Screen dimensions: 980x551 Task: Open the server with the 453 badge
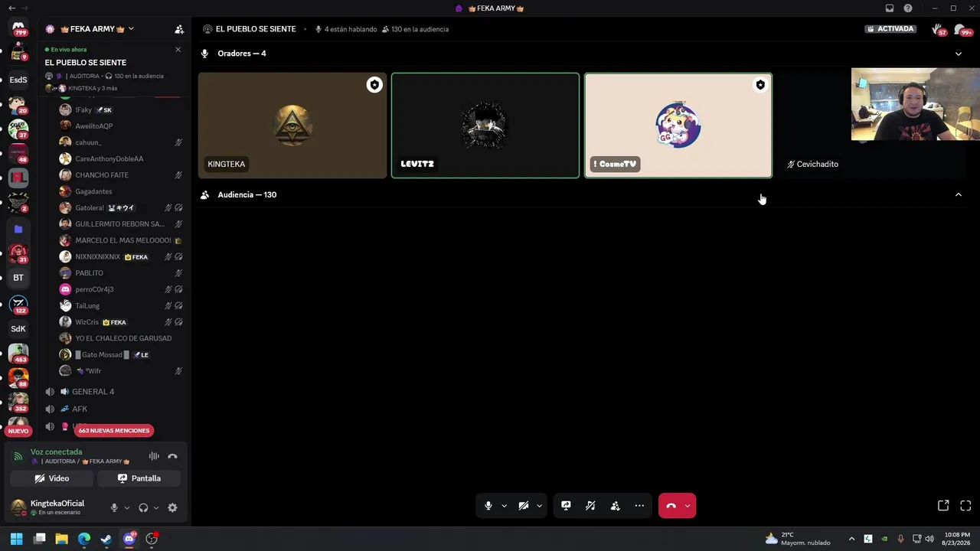point(18,353)
